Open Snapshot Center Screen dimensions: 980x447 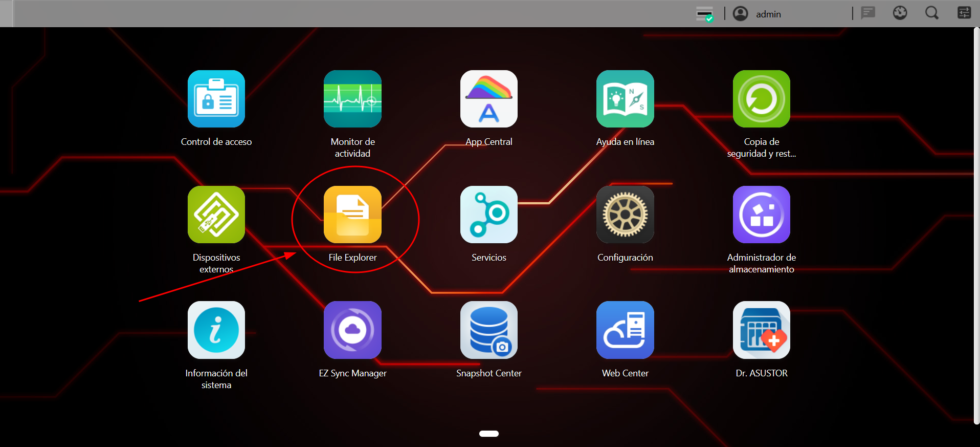[488, 330]
